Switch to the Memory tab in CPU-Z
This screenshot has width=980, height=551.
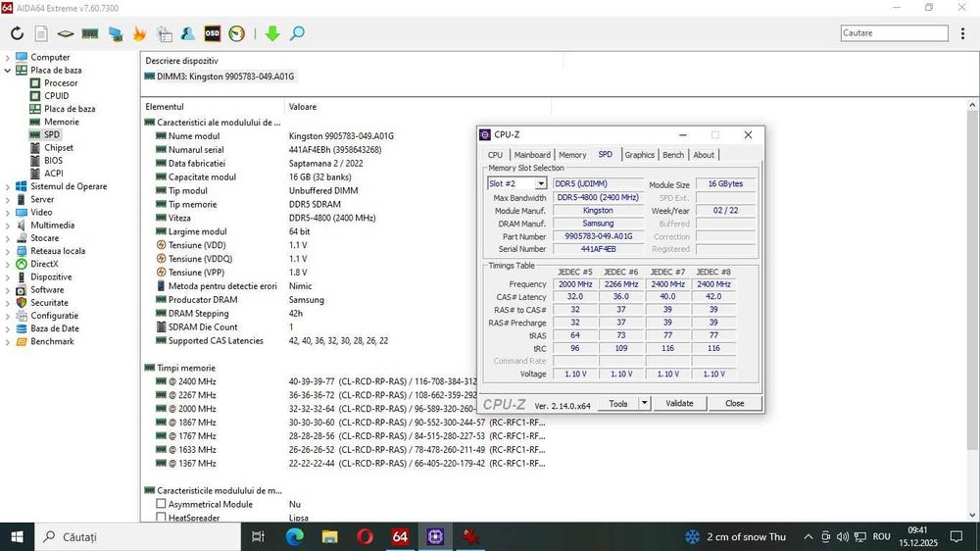point(572,155)
